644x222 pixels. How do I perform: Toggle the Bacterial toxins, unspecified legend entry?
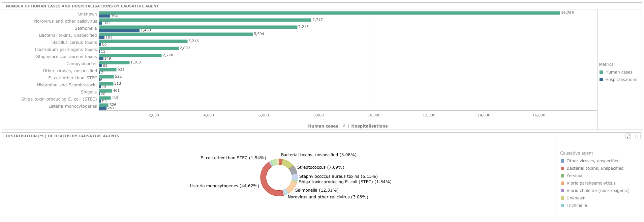(x=595, y=168)
